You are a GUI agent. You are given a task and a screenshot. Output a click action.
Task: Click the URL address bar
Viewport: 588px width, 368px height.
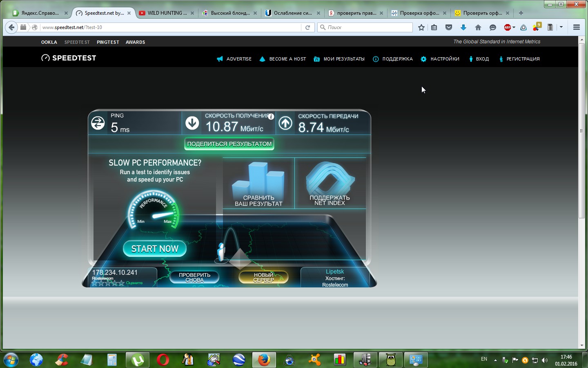171,27
